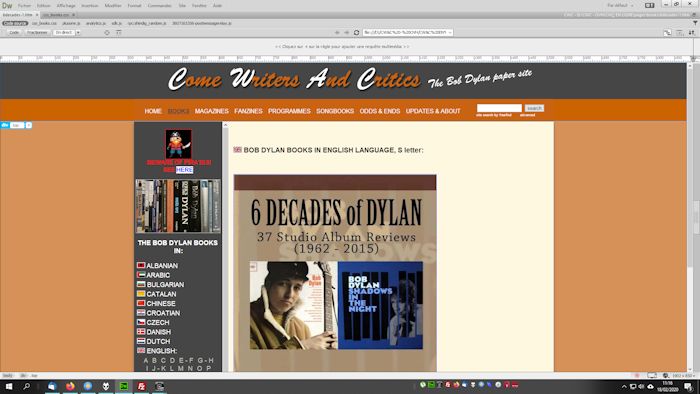Open the UPDATES & ABOUT navigation link
The height and width of the screenshot is (394, 700).
(x=433, y=111)
